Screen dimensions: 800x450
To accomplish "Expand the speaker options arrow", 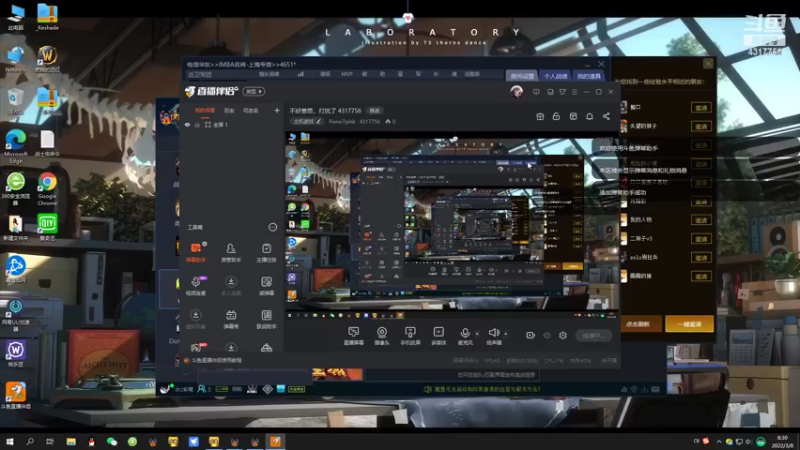I will [x=506, y=334].
